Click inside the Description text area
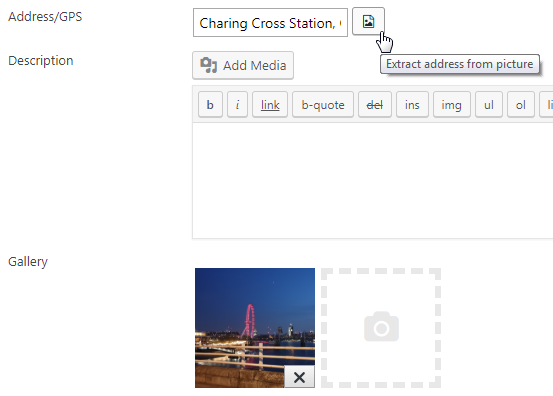 tap(373, 181)
